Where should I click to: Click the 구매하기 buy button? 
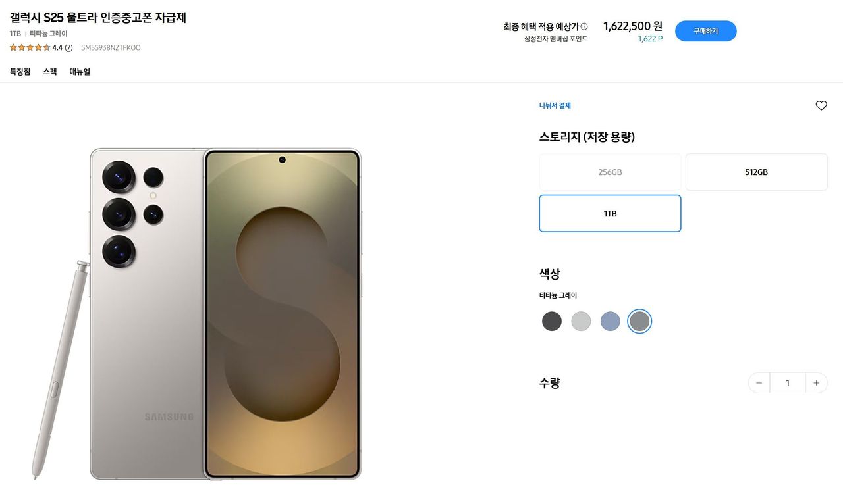tap(705, 31)
